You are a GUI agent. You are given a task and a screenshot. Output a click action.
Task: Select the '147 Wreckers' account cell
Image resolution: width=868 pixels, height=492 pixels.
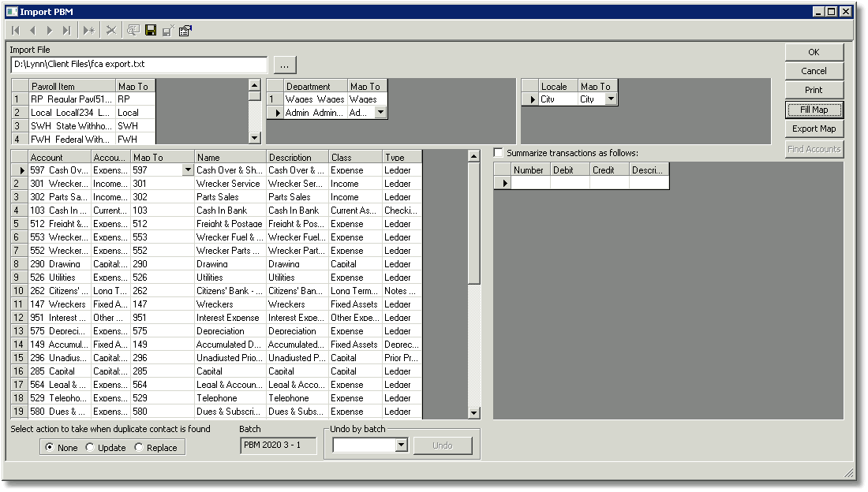[x=59, y=304]
